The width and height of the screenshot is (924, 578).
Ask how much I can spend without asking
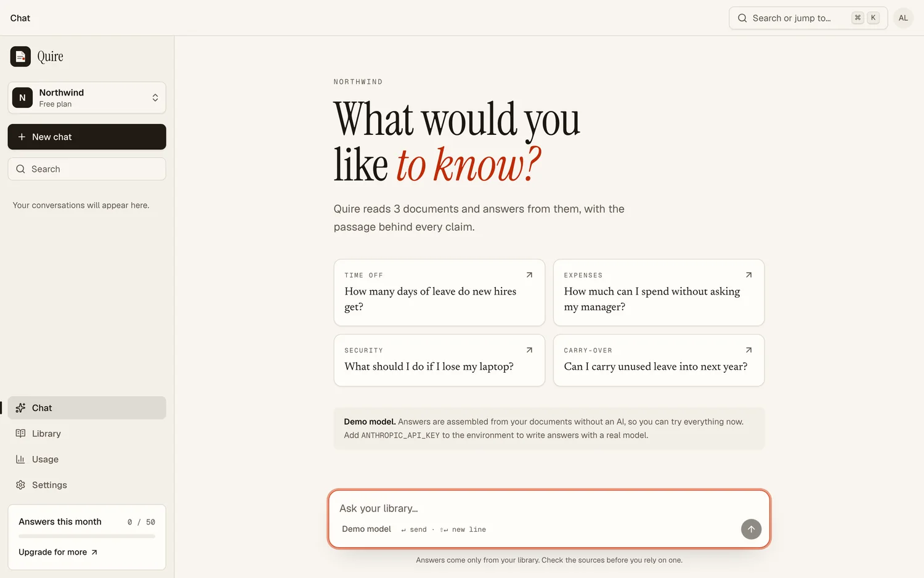[x=659, y=293]
